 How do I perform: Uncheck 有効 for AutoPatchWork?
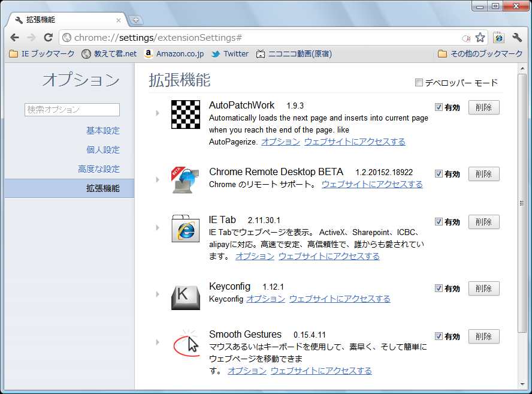click(x=439, y=107)
